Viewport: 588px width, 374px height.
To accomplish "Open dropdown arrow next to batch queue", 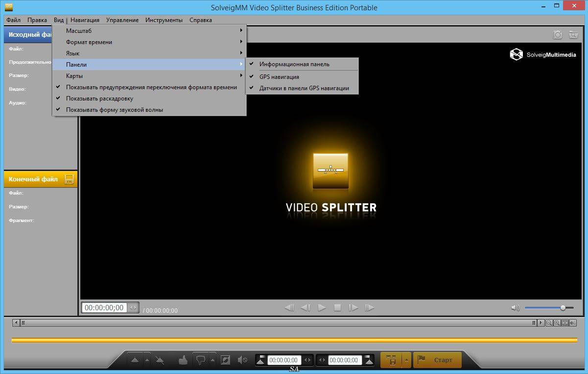I will 406,360.
